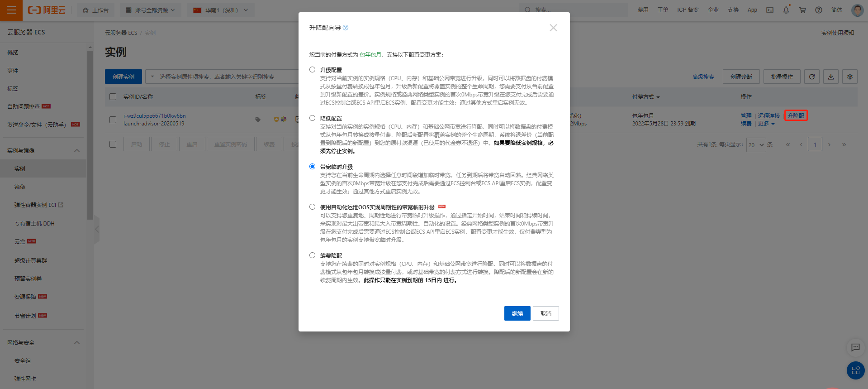Toggle the bottom batch-action checkbox
This screenshot has height=389, width=868.
click(x=113, y=144)
